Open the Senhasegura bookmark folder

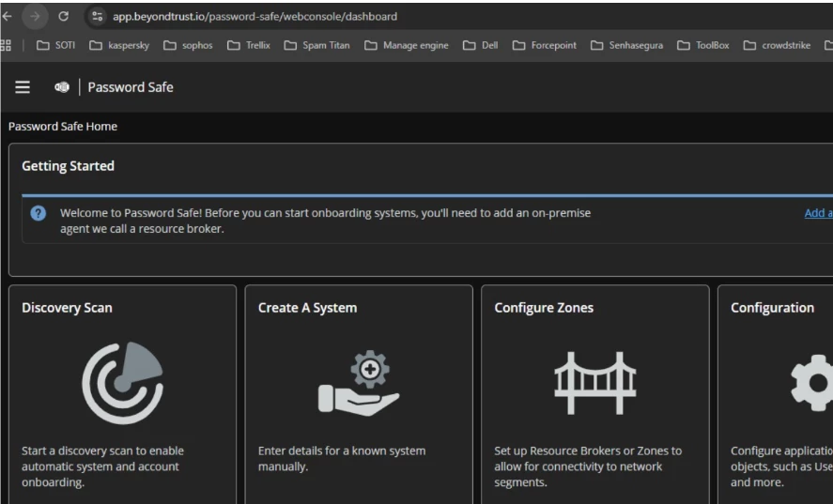[627, 45]
